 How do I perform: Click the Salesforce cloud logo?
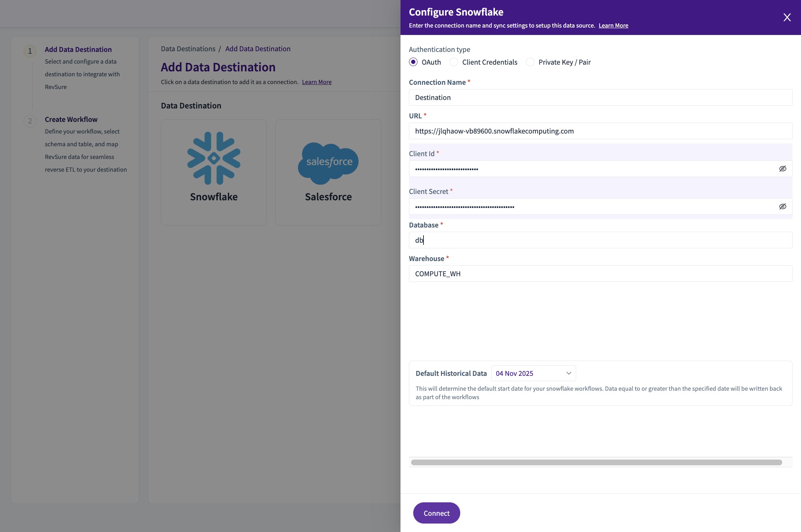point(328,162)
